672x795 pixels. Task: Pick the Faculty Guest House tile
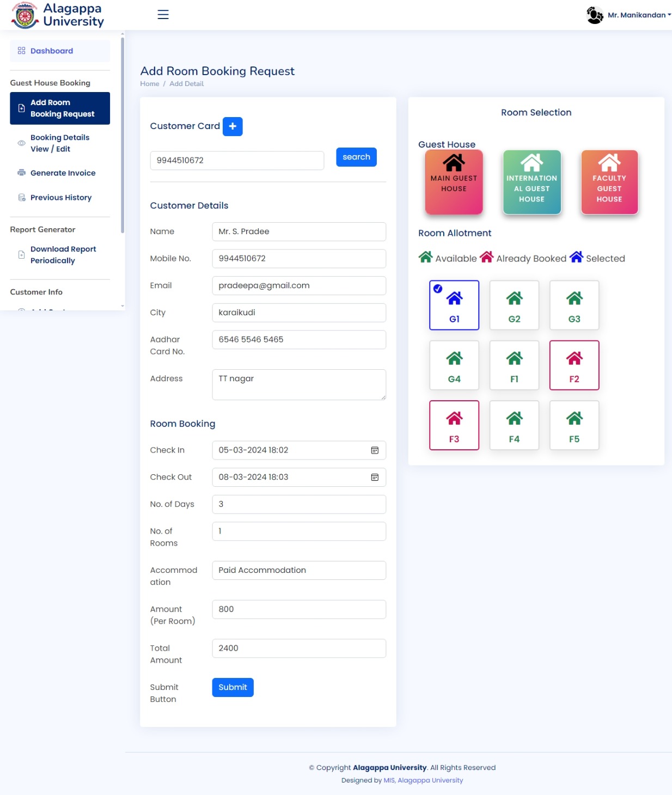[609, 182]
